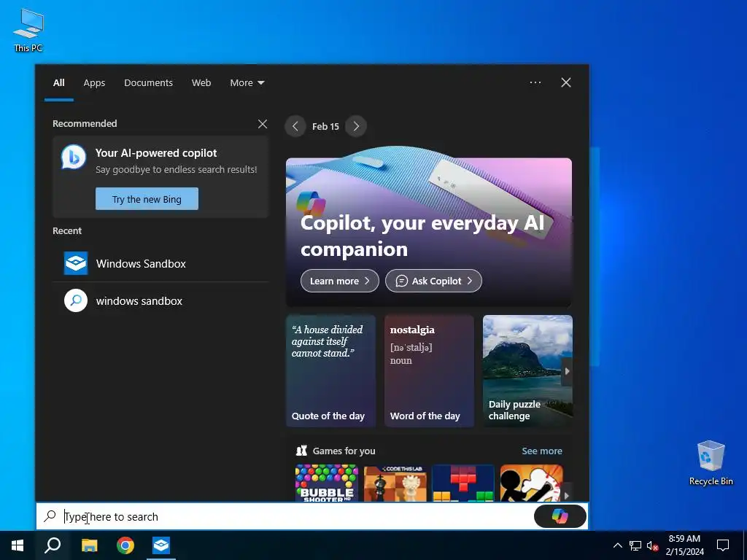Click the muted volume tray icon
Viewport: 747px width, 560px height.
652,545
